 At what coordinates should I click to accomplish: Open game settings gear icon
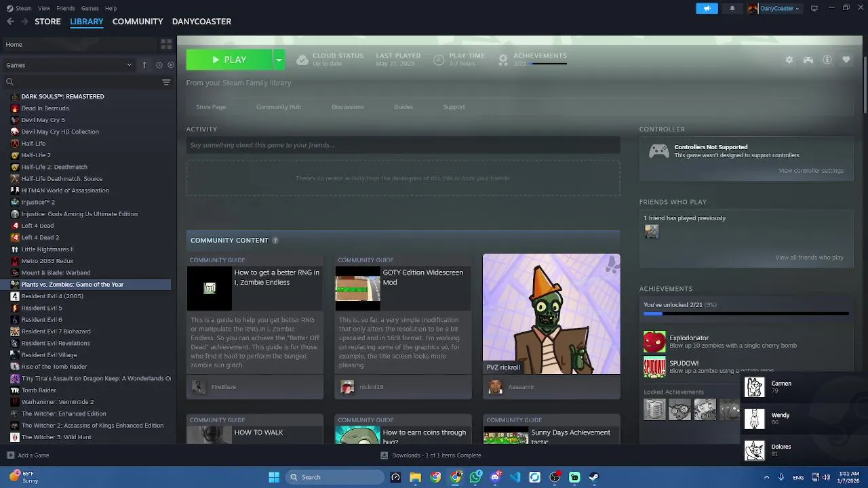point(789,60)
